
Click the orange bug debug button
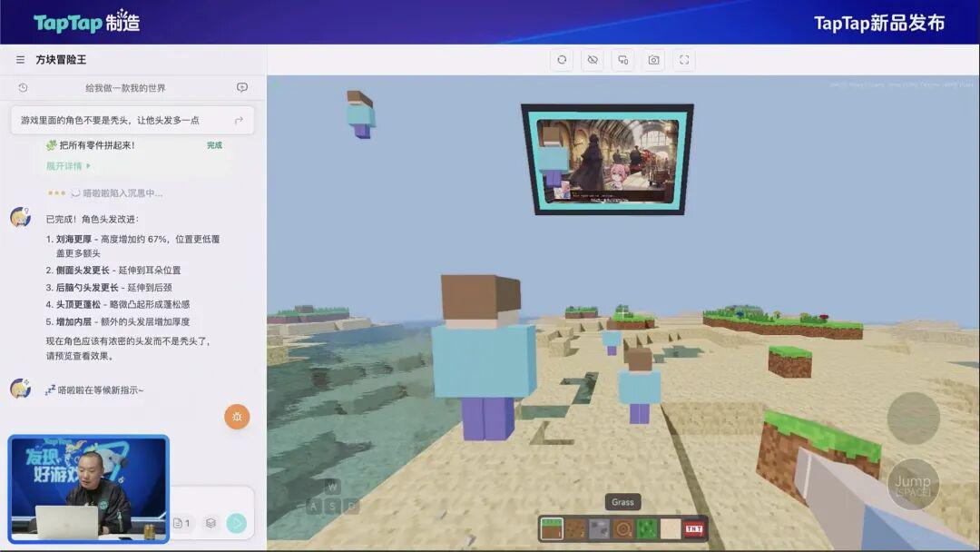click(x=237, y=417)
